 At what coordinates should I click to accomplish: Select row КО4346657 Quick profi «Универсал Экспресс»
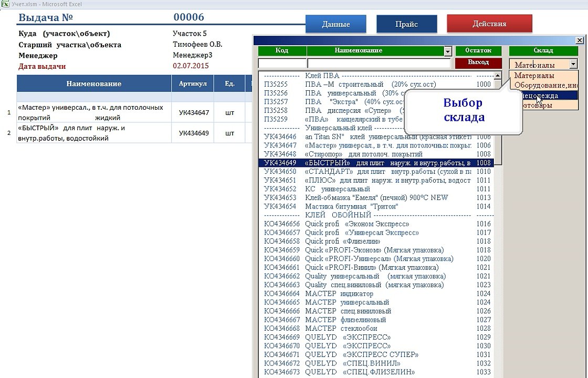376,233
